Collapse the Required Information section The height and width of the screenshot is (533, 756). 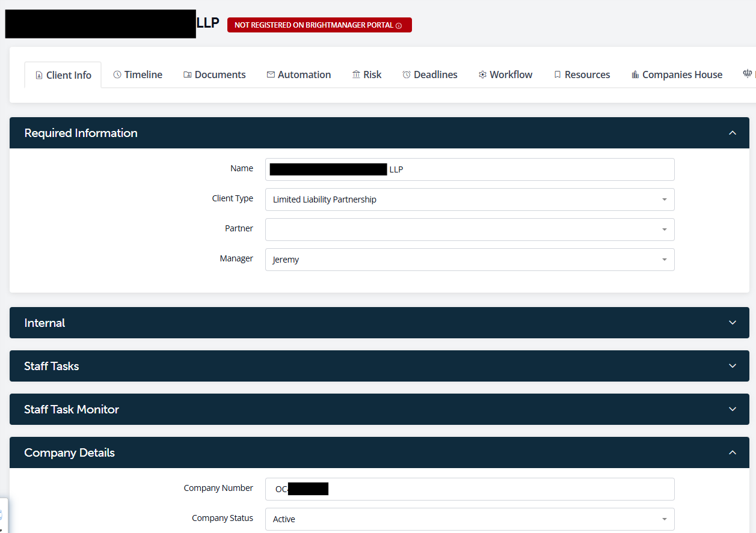click(x=732, y=133)
